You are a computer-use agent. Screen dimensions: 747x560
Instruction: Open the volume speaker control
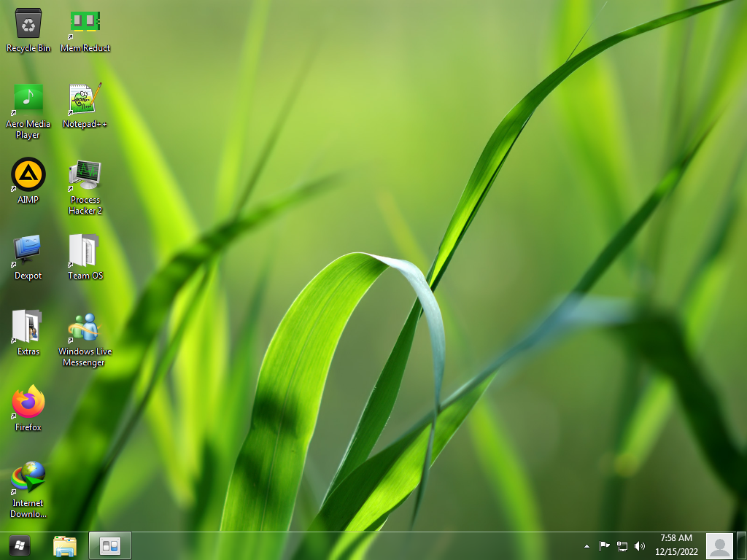tap(640, 545)
